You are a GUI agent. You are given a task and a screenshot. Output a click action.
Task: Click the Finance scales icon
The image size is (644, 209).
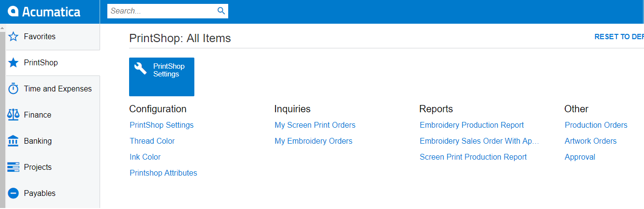point(14,115)
